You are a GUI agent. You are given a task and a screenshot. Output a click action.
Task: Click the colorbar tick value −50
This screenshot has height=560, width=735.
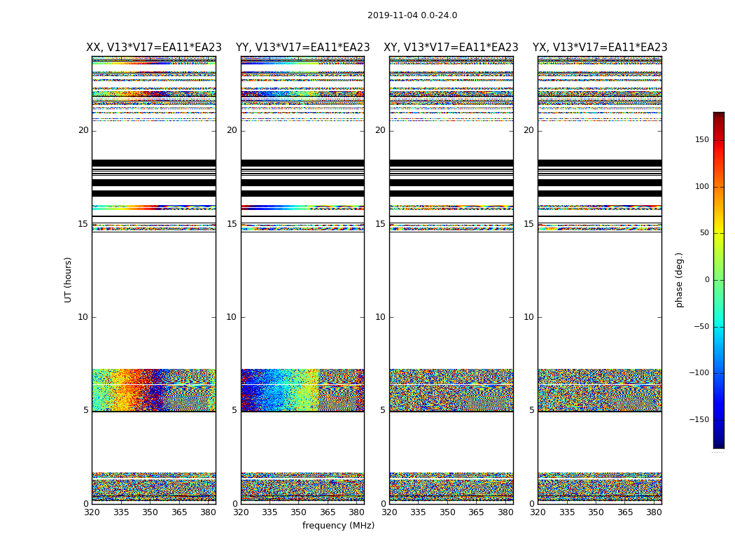701,326
